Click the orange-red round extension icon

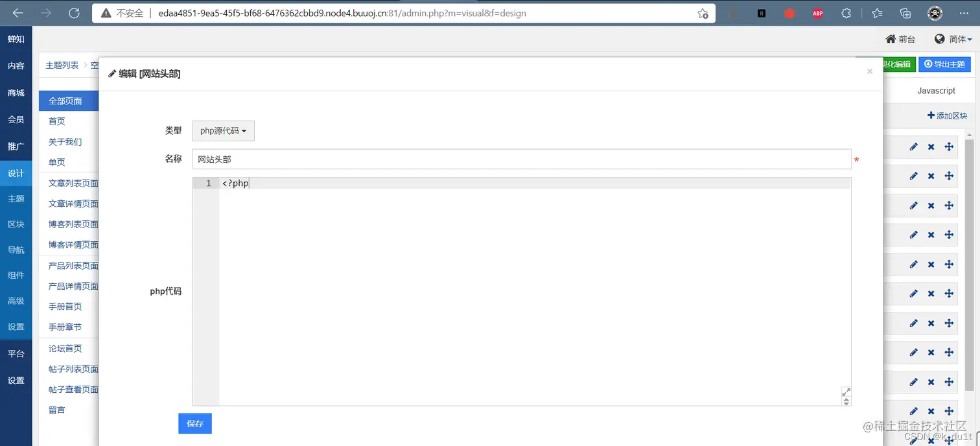(789, 13)
